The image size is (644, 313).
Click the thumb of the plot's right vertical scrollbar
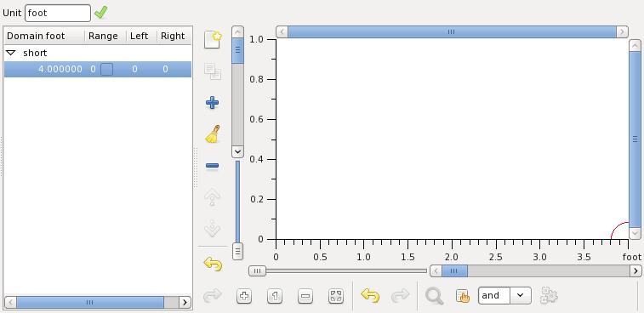click(635, 139)
